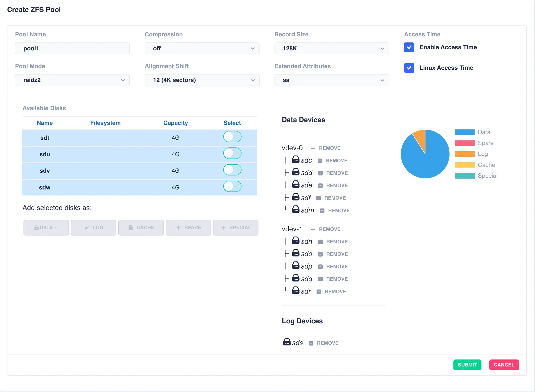535x392 pixels.
Task: Click the Pool Name input field
Action: click(x=72, y=48)
